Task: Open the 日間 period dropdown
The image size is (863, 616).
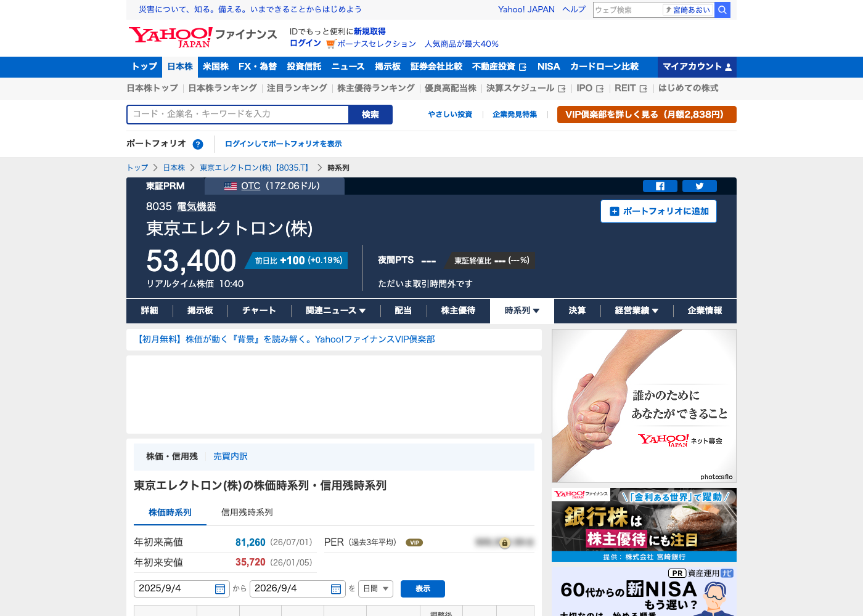Action: pyautogui.click(x=376, y=589)
